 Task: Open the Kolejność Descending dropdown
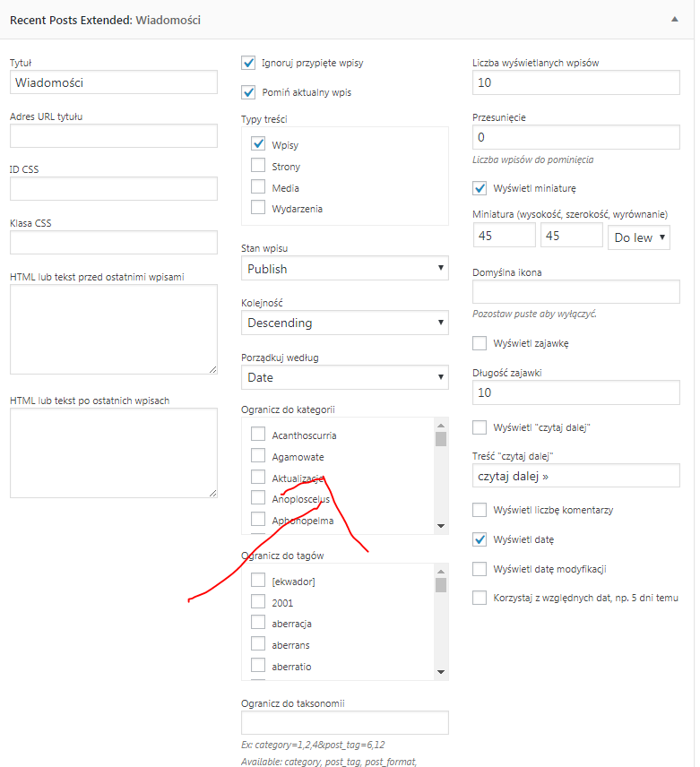(345, 323)
